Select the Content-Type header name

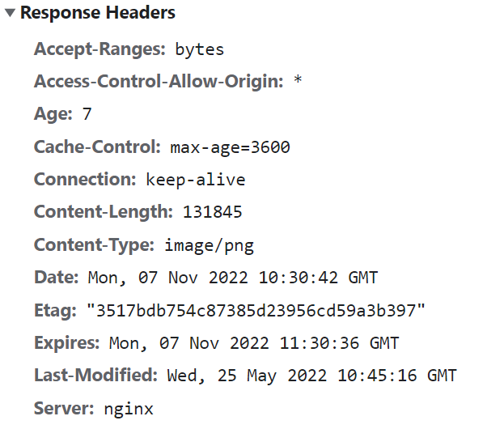coord(94,244)
